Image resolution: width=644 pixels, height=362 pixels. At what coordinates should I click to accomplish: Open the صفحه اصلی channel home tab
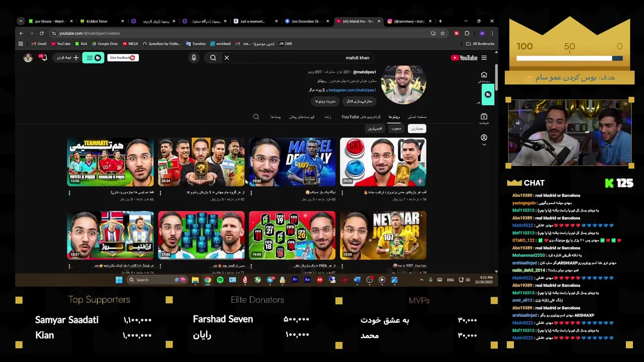(x=417, y=117)
